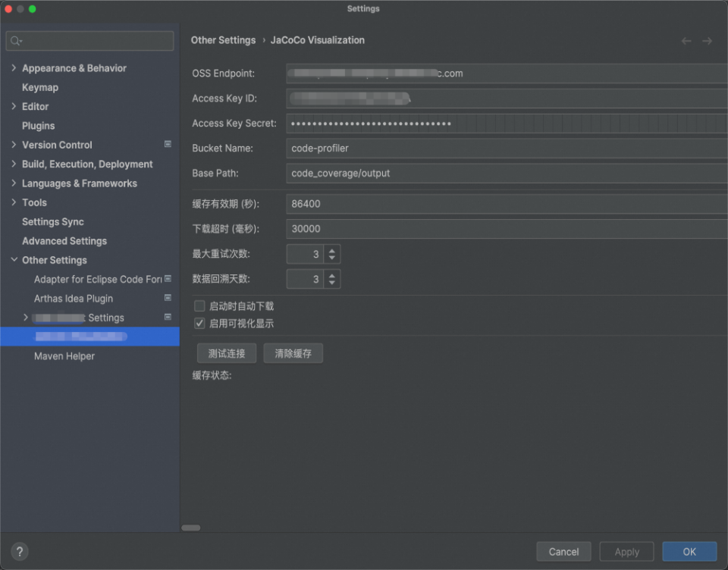This screenshot has height=570, width=728.
Task: Click the Bucket Name input field
Action: 507,148
